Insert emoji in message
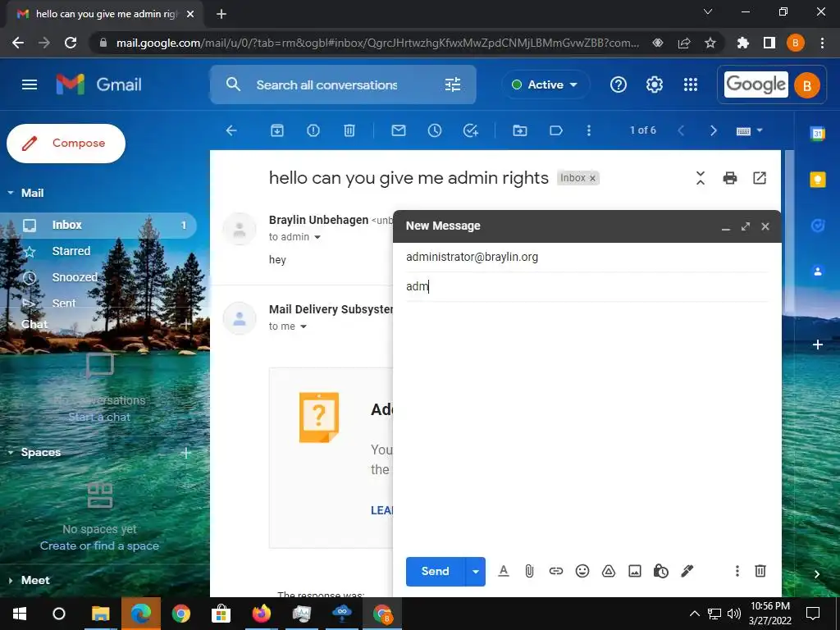Image resolution: width=840 pixels, height=630 pixels. click(582, 571)
